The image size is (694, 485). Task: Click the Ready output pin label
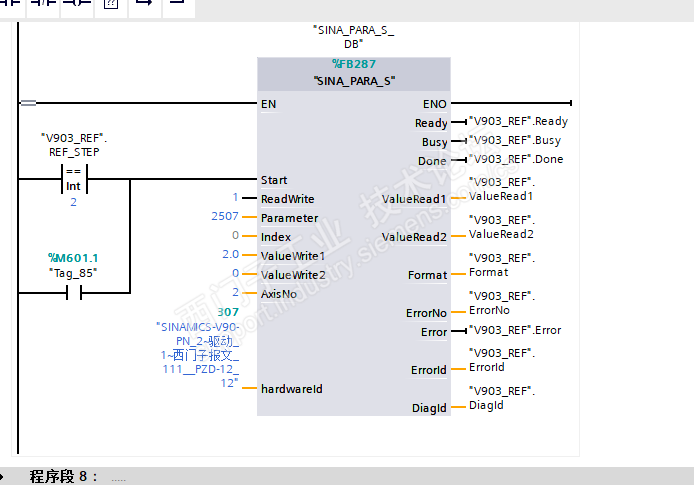pyautogui.click(x=431, y=123)
